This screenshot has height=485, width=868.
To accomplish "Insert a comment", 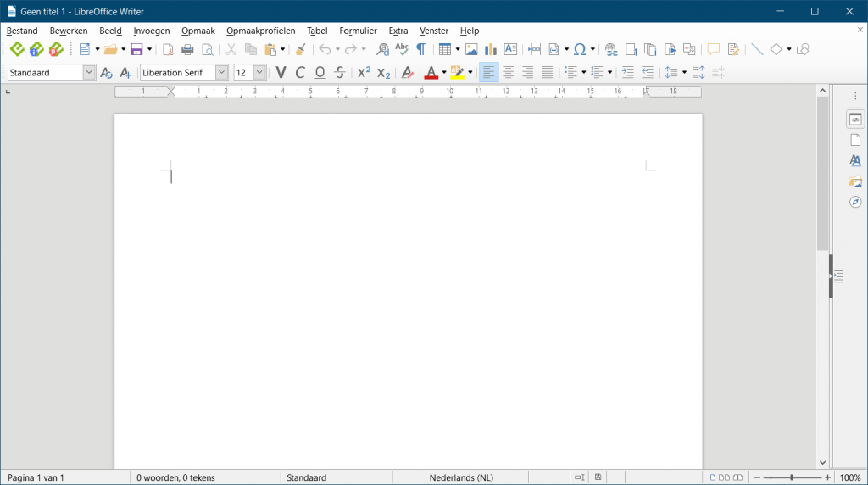I will click(714, 50).
